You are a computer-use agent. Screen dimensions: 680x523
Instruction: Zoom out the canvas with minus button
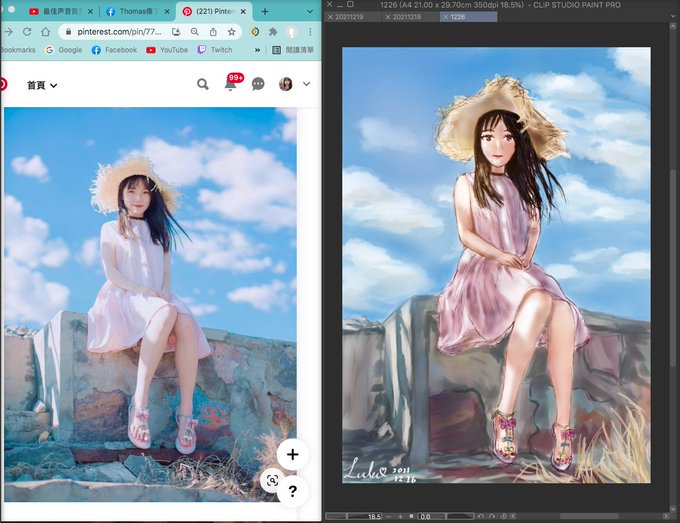click(x=389, y=516)
